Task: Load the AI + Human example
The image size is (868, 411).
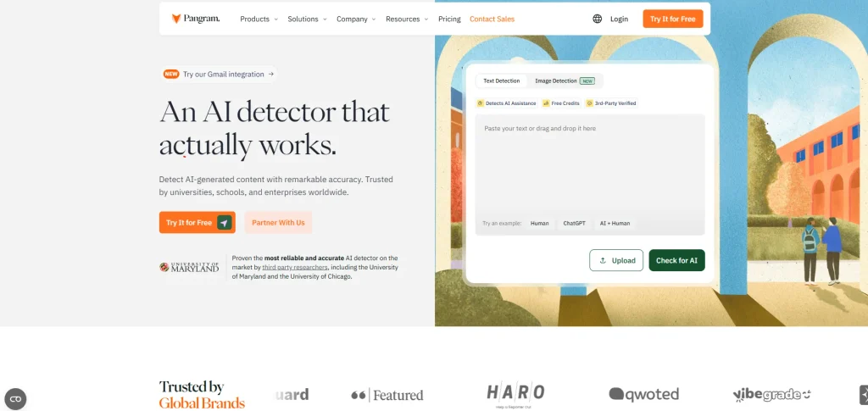Action: click(615, 224)
